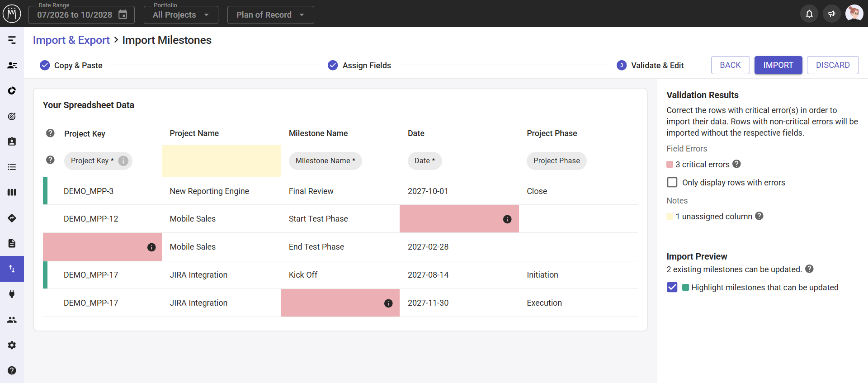This screenshot has height=383, width=868.
Task: Open the notifications bell
Action: point(809,14)
